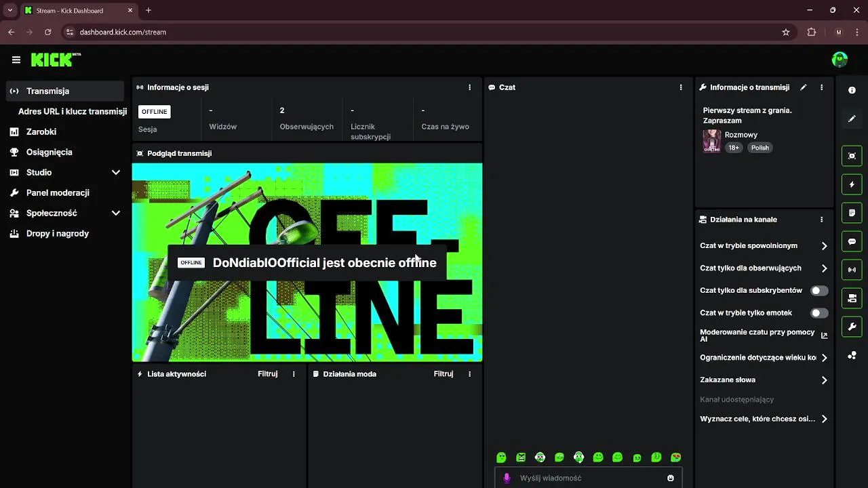Image resolution: width=868 pixels, height=488 pixels.
Task: Click the Wyślij wiadomość chat input field
Action: tap(589, 478)
